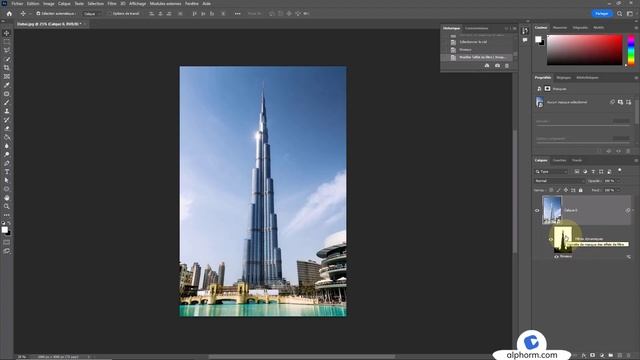Hide the Calque 0 layer eye icon
The width and height of the screenshot is (640, 360).
(537, 211)
